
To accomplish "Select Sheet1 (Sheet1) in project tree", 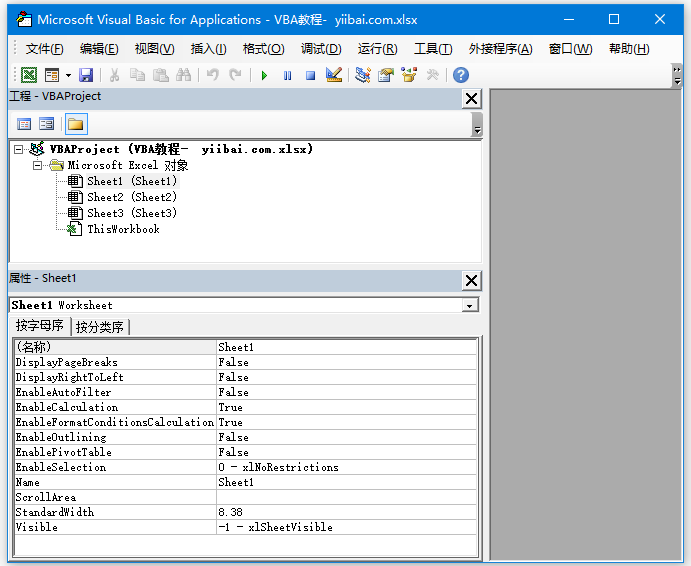I will [x=132, y=181].
